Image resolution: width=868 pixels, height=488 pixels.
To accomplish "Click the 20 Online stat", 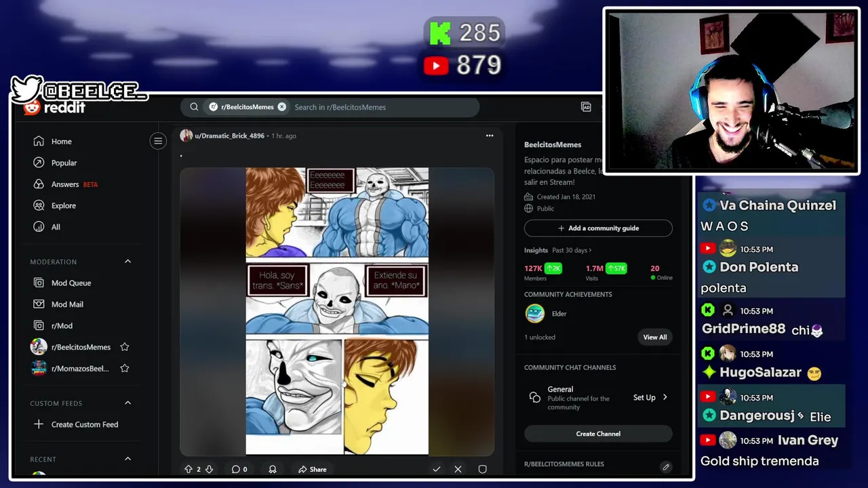I will [661, 272].
